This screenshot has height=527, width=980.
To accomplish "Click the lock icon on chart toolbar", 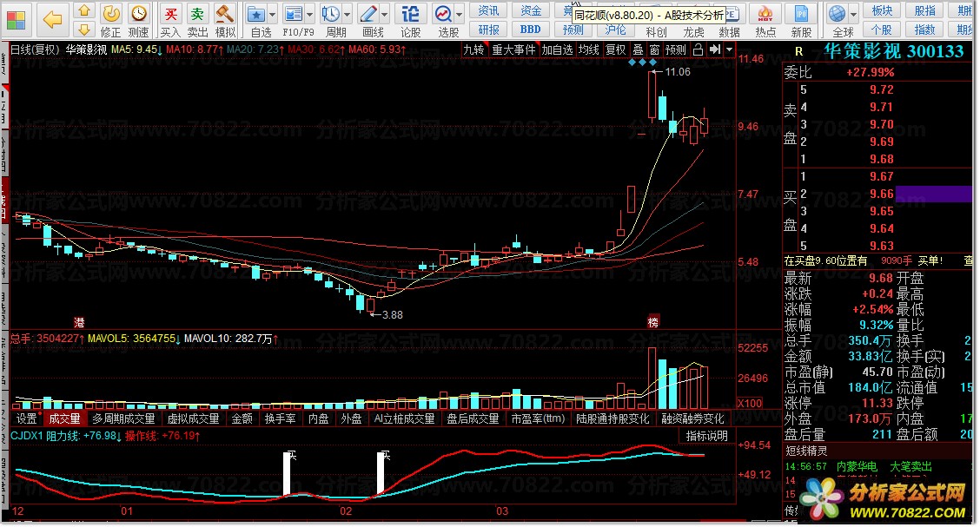I will pos(699,49).
